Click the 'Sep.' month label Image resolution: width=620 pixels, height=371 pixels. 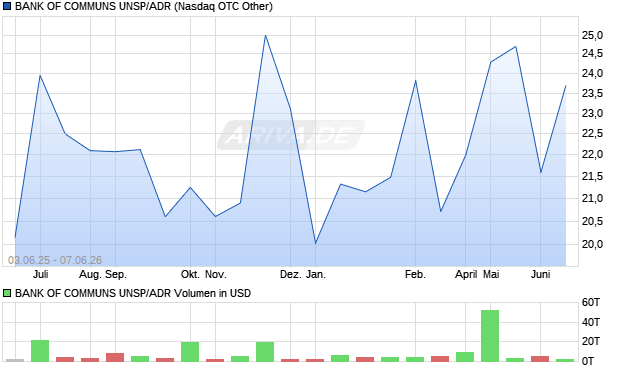tap(116, 274)
